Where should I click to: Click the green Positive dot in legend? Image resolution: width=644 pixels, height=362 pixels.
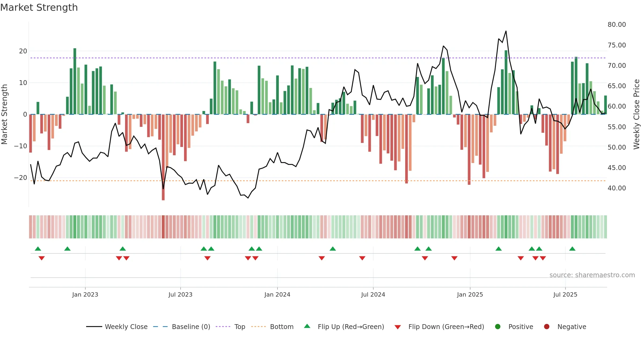[498, 327]
